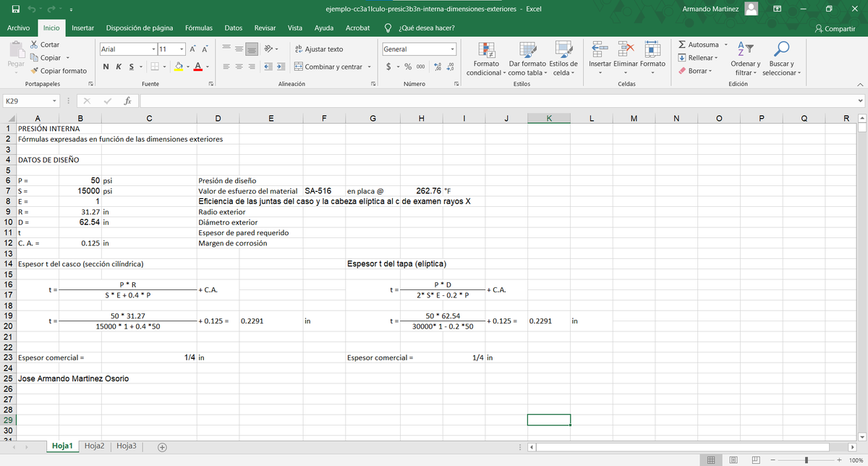Click the Buscar y seleccionar magnifier
Viewport: 868px width, 466px height.
[x=781, y=48]
